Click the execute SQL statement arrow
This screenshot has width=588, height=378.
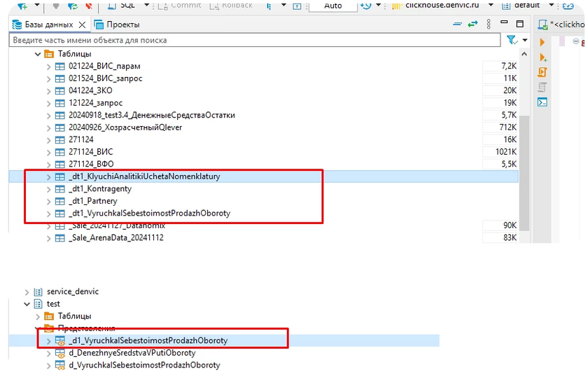[x=542, y=43]
